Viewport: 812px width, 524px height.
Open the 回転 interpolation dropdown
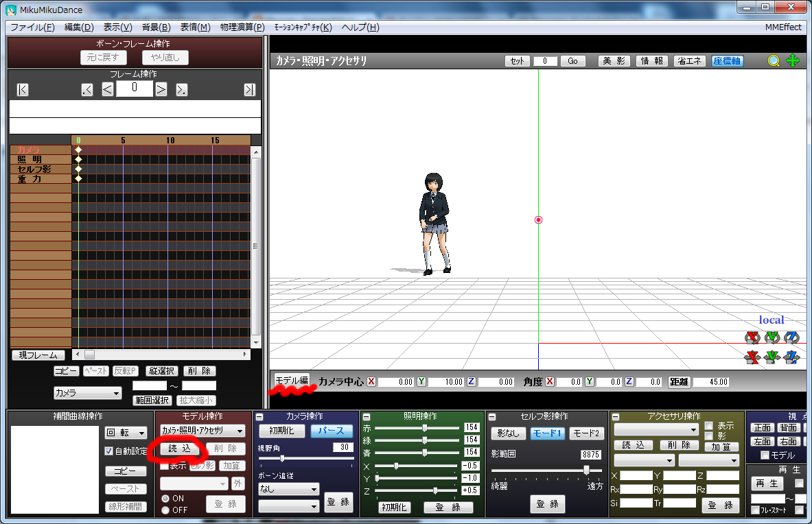click(x=126, y=433)
